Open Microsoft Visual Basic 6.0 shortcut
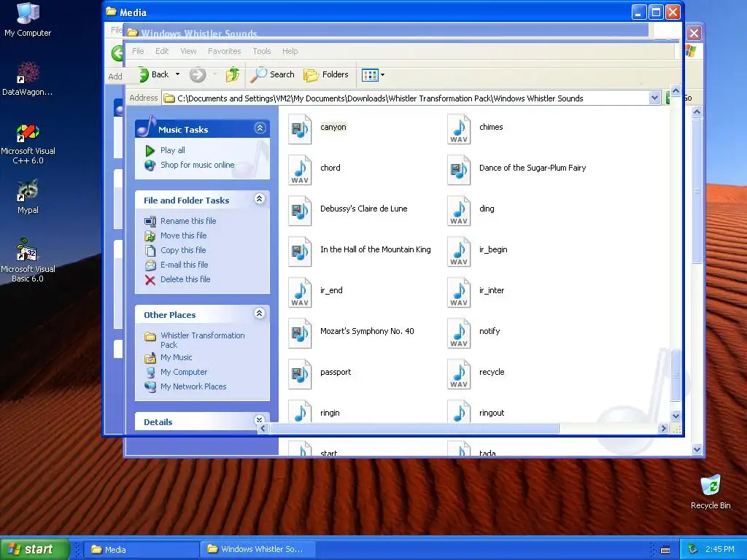This screenshot has height=560, width=747. point(28,260)
